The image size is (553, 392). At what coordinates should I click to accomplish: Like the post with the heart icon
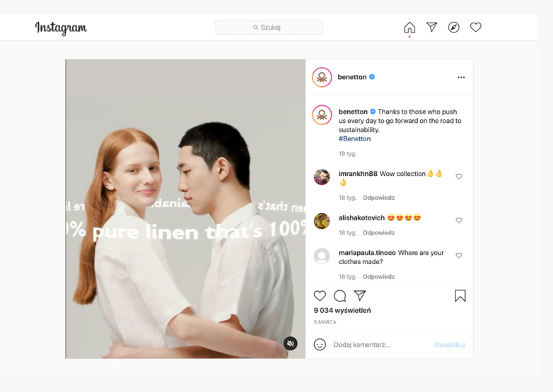tap(320, 295)
